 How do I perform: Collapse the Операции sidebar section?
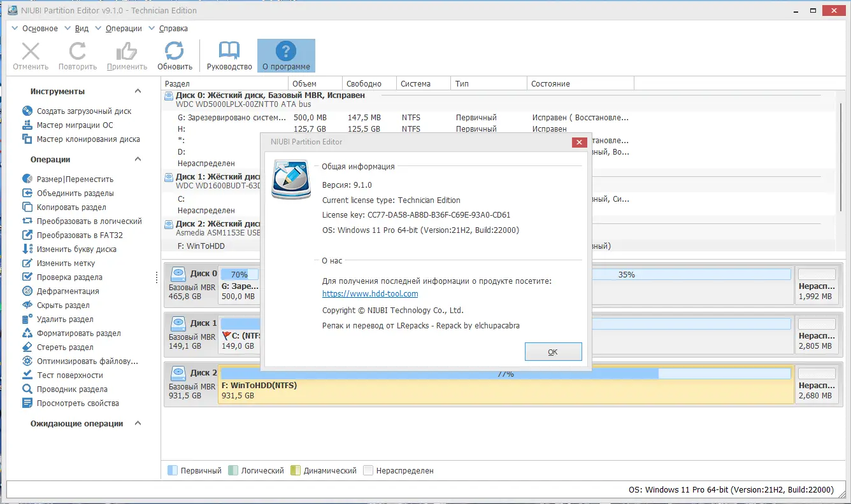[x=137, y=159]
